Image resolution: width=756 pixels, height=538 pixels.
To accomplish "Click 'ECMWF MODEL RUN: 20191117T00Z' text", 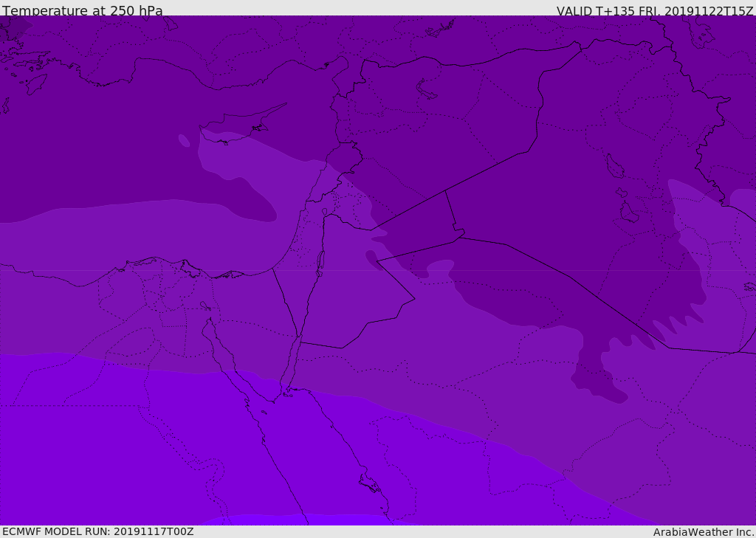I will click(x=98, y=531).
